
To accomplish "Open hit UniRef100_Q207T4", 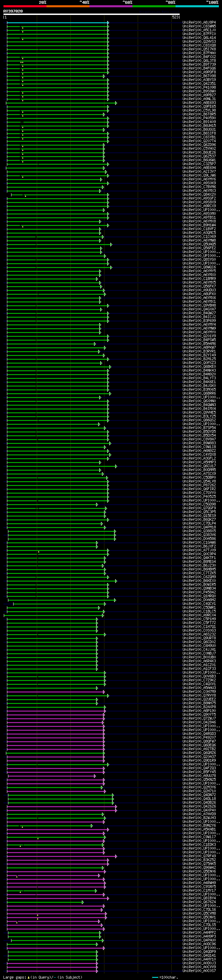I will tap(199, 141).
